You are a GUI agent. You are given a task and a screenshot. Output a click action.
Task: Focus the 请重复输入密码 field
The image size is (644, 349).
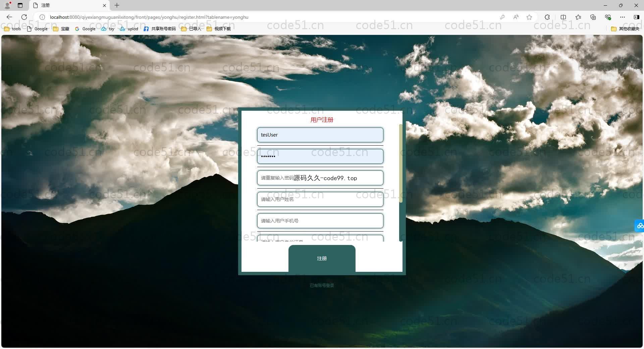(x=320, y=178)
